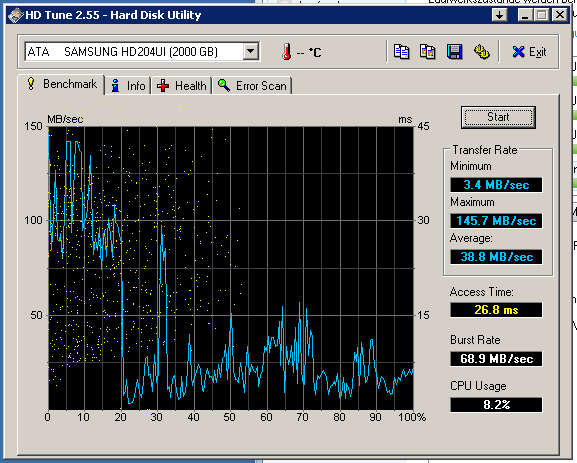The height and width of the screenshot is (463, 577).
Task: Maximize the HD Tune window
Action: (542, 15)
